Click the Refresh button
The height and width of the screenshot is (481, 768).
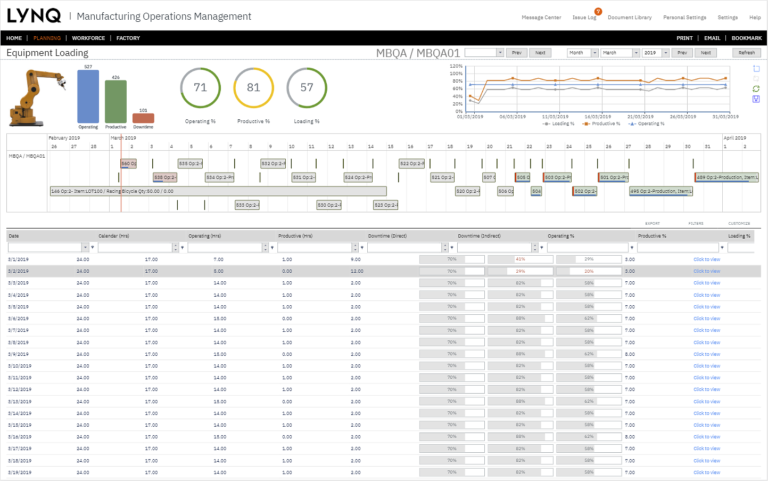coord(746,52)
